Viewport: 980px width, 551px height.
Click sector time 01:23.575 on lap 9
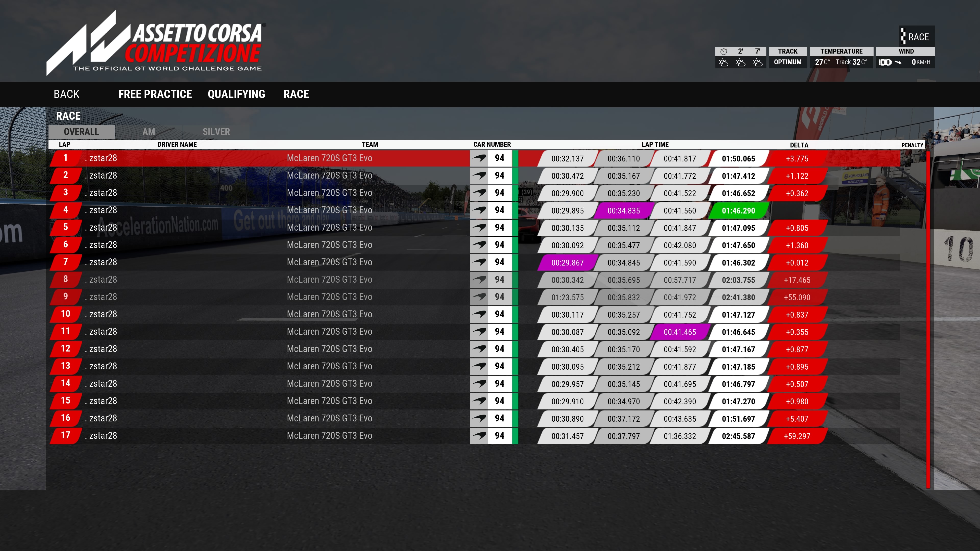(x=567, y=297)
